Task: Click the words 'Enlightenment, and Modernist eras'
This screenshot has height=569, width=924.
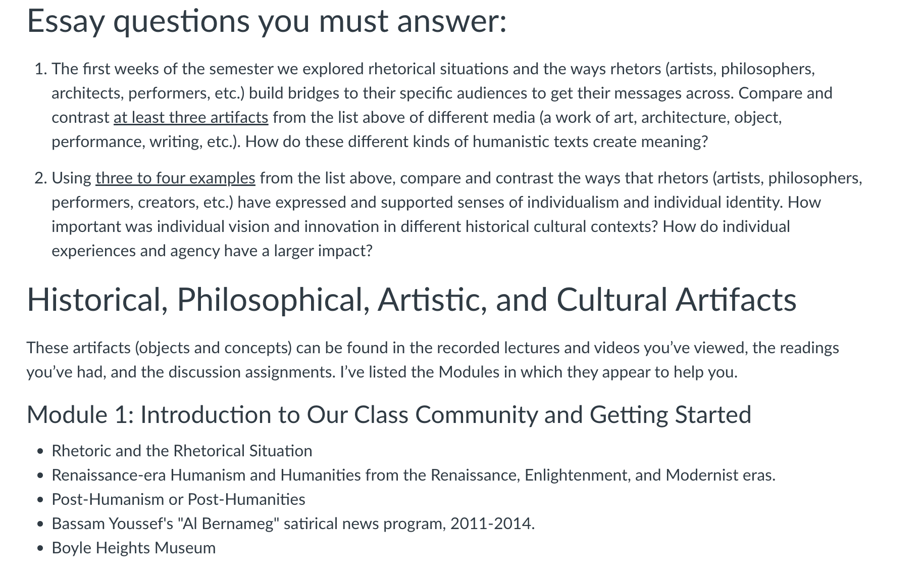Action: (649, 475)
